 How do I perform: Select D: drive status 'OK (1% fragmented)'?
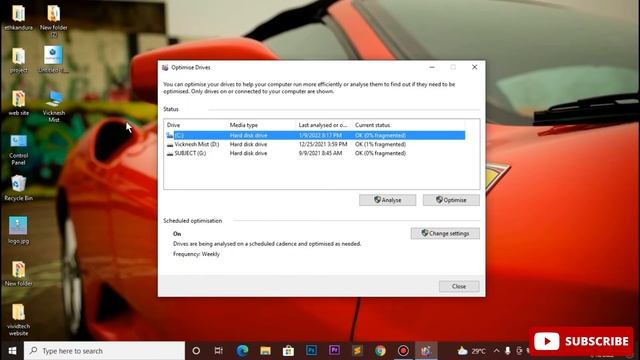click(x=380, y=144)
